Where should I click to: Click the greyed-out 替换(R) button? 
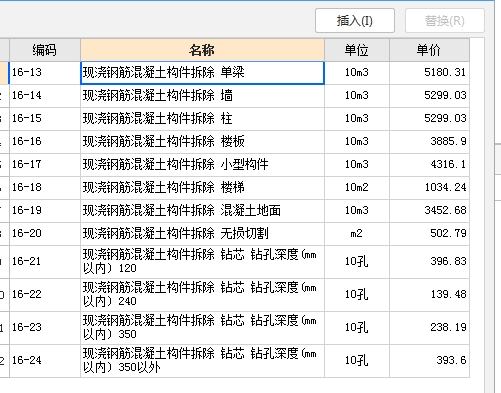click(x=445, y=21)
